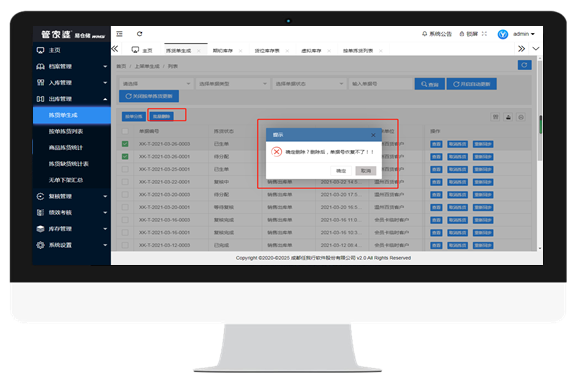The height and width of the screenshot is (378, 576).
Task: Click the 批量删除 batch delete button
Action: tap(161, 116)
